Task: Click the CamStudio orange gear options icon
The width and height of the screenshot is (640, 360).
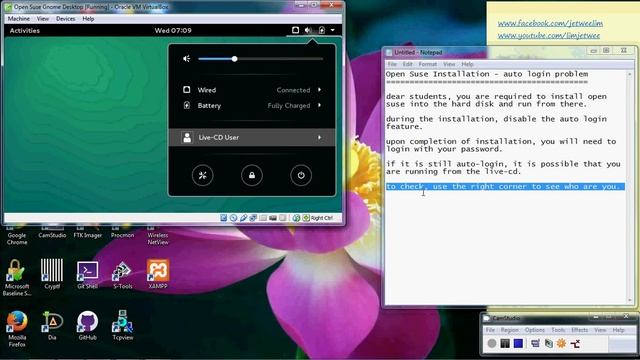Action: click(562, 344)
